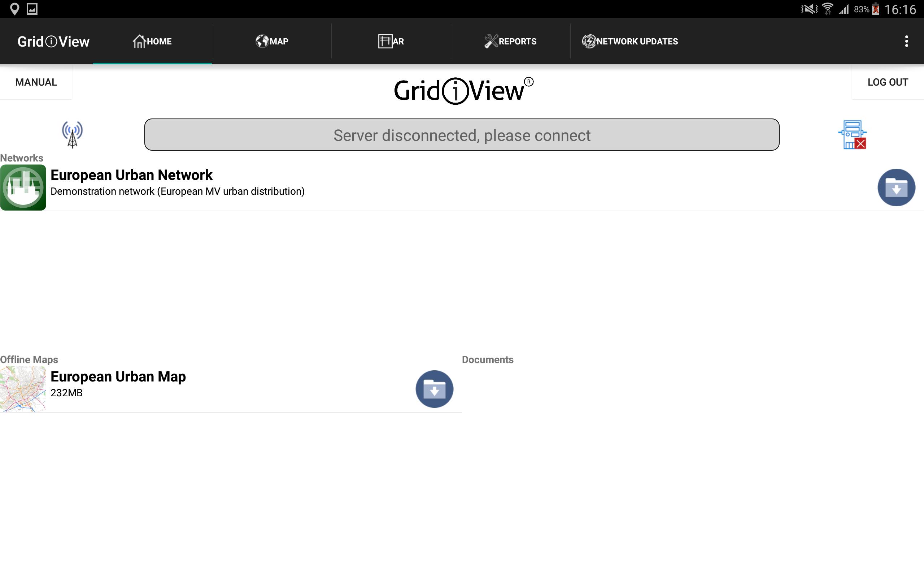Tap the lightning network updates icon
The width and height of the screenshot is (924, 578).
[x=589, y=41]
